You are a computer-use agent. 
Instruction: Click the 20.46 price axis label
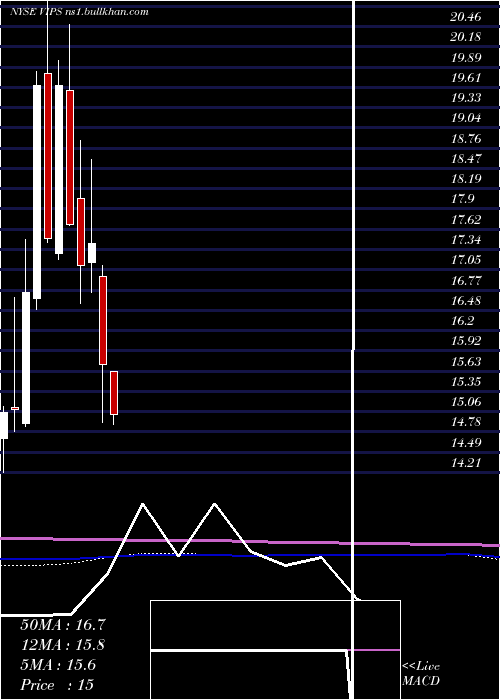pos(466,17)
